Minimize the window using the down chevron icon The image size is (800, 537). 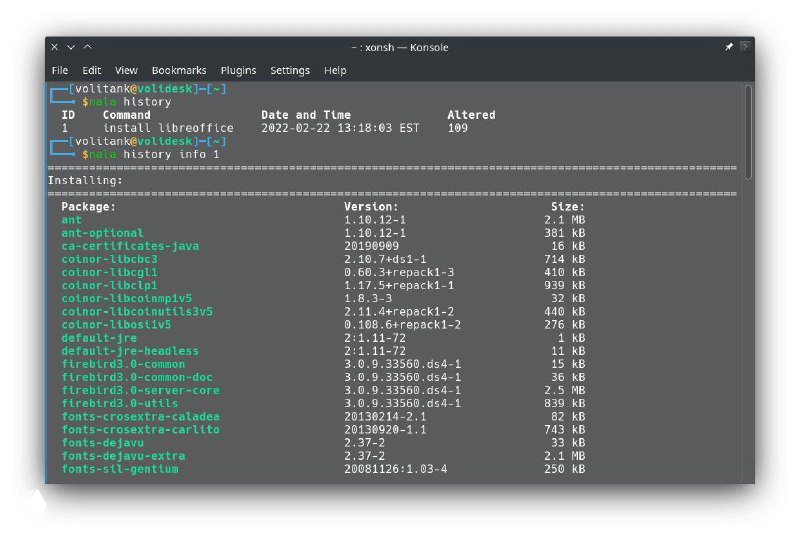[71, 47]
